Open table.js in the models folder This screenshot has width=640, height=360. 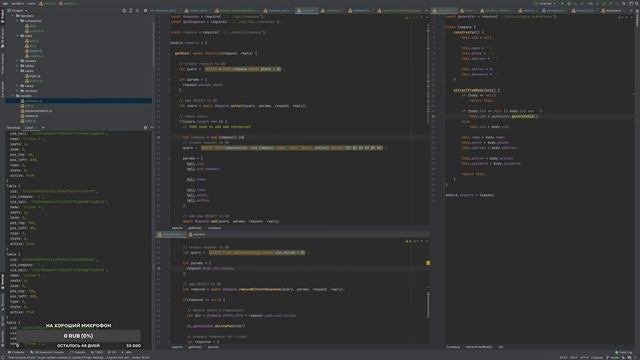28,121
